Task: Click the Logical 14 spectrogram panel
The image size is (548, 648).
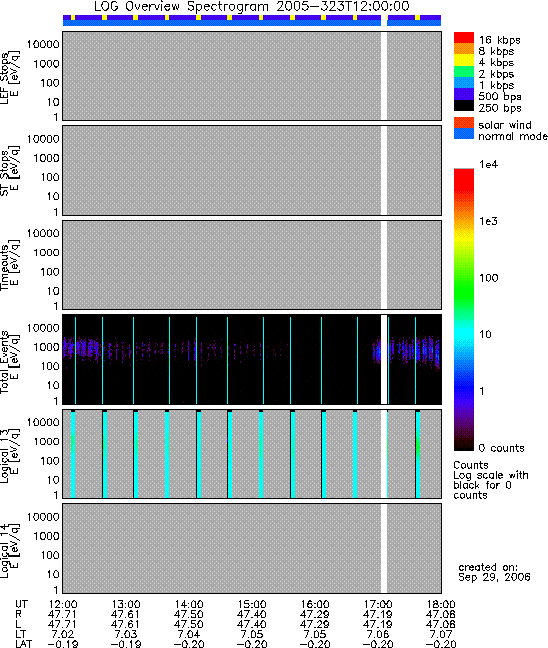Action: tap(252, 548)
